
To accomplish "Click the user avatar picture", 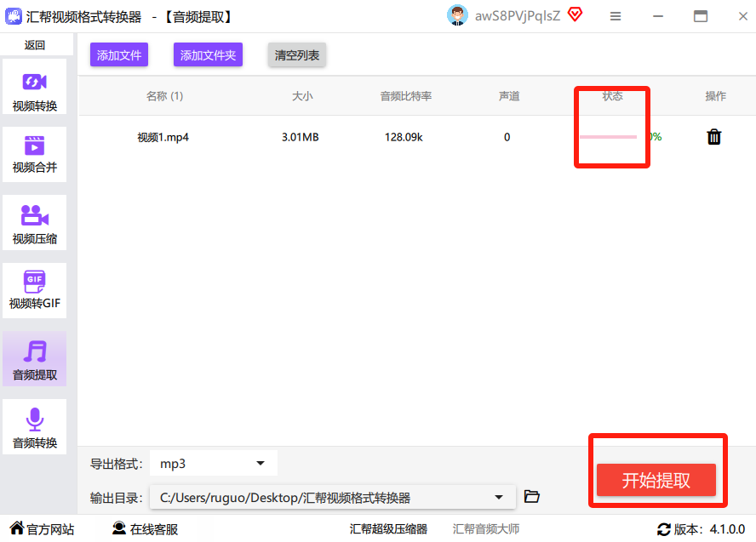I will point(457,15).
